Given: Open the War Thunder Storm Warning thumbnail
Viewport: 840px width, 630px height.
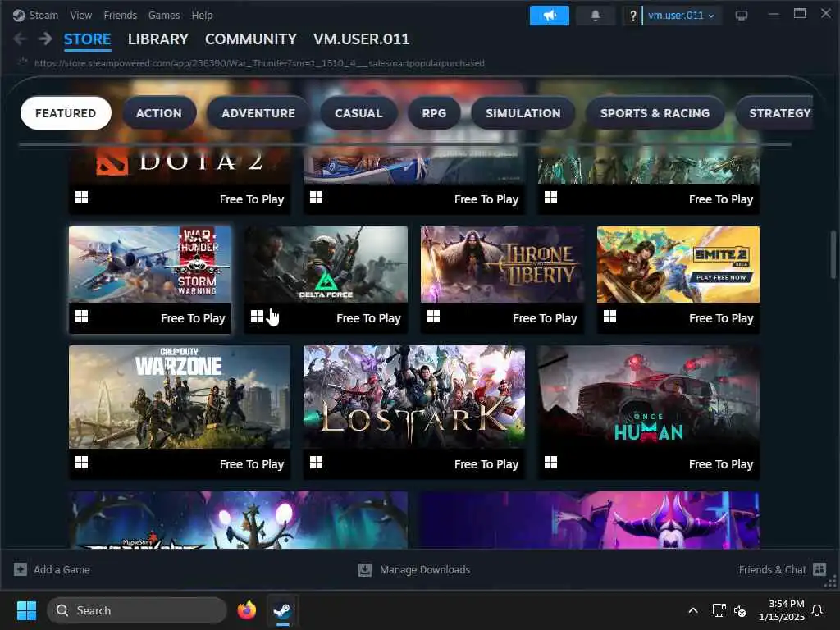Looking at the screenshot, I should [150, 265].
